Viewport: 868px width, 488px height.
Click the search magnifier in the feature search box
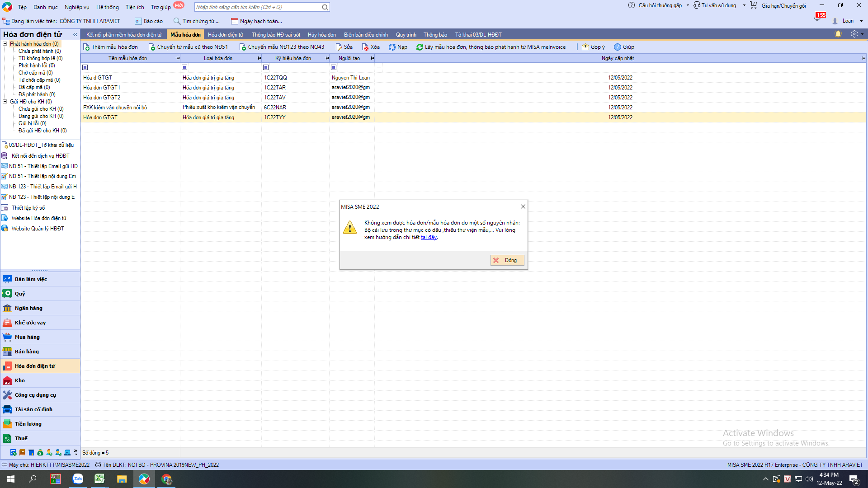coord(325,7)
